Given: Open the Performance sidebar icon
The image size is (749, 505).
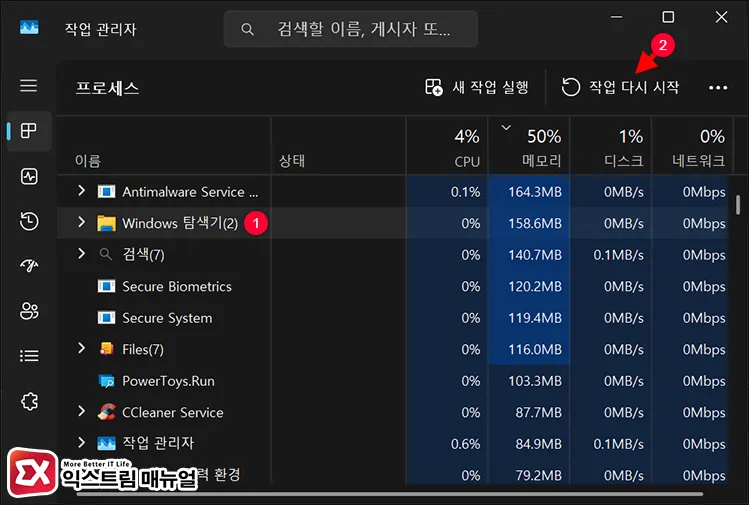Looking at the screenshot, I should pos(29,176).
